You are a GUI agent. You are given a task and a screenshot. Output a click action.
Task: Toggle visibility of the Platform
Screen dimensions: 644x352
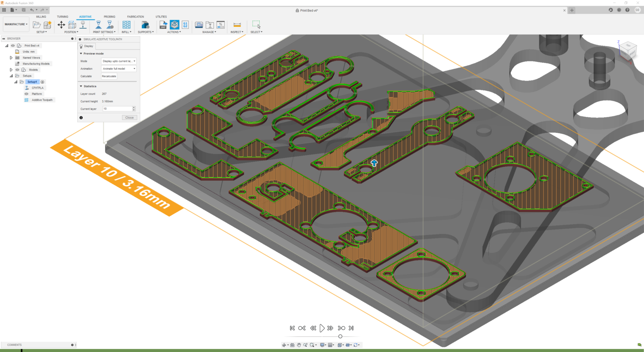pyautogui.click(x=27, y=94)
